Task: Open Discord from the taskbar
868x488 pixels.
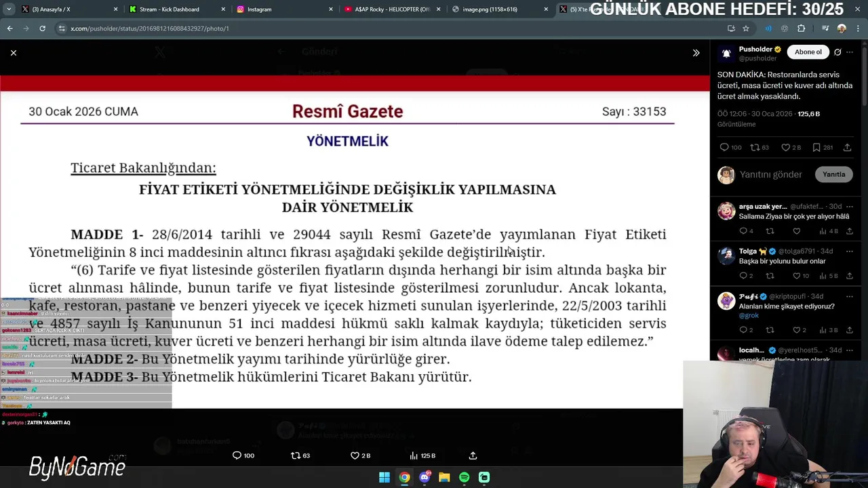Action: point(425,477)
